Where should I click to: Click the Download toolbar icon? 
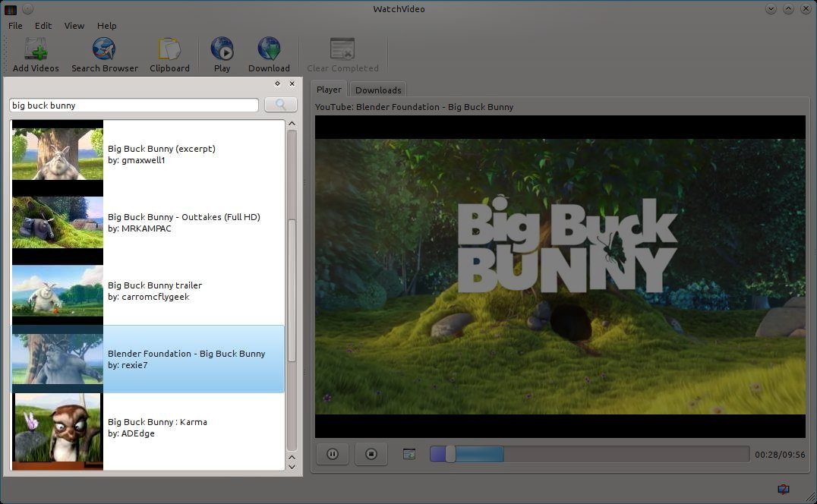(x=269, y=55)
